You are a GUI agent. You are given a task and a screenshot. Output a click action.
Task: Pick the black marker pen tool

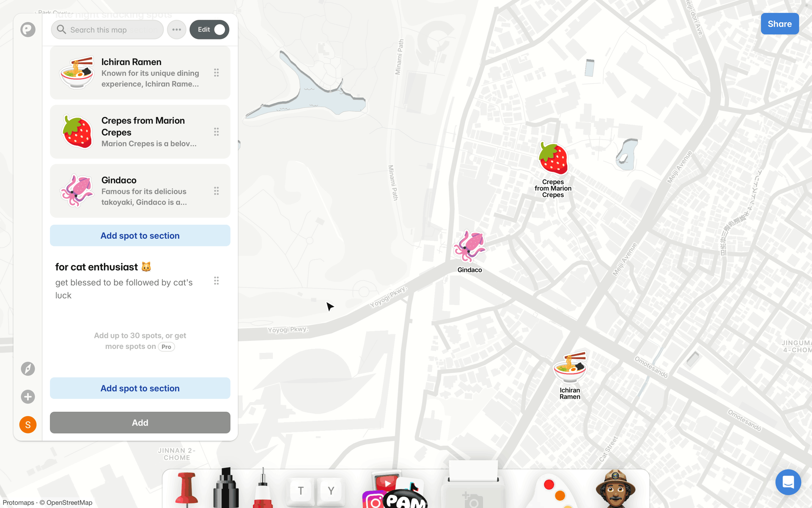tap(226, 488)
